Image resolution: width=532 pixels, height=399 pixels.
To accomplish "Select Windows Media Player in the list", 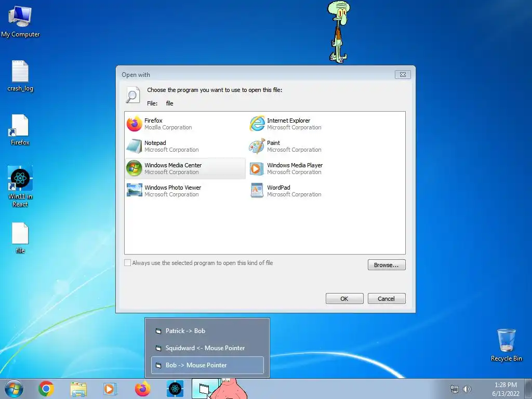I will click(x=308, y=168).
